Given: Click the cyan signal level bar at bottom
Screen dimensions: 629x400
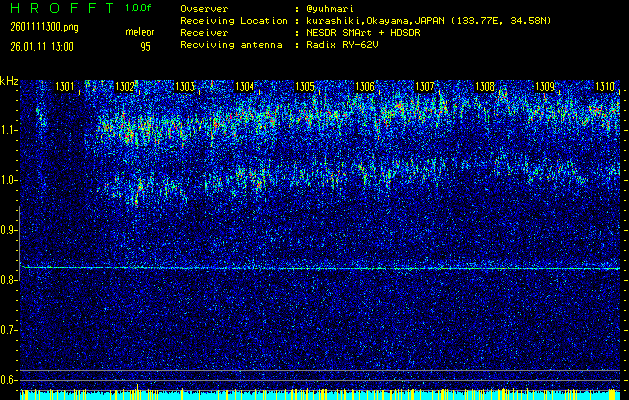Looking at the screenshot, I should point(320,394).
